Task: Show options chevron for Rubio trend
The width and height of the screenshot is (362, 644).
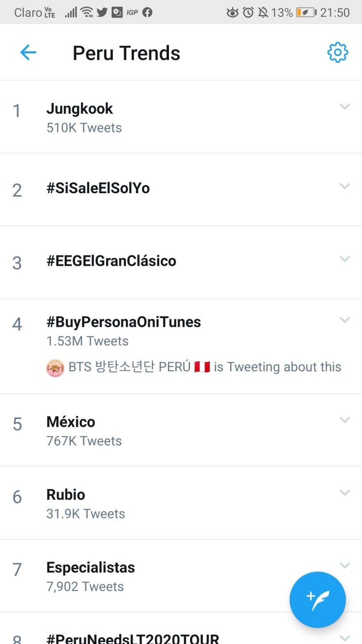Action: click(x=345, y=492)
